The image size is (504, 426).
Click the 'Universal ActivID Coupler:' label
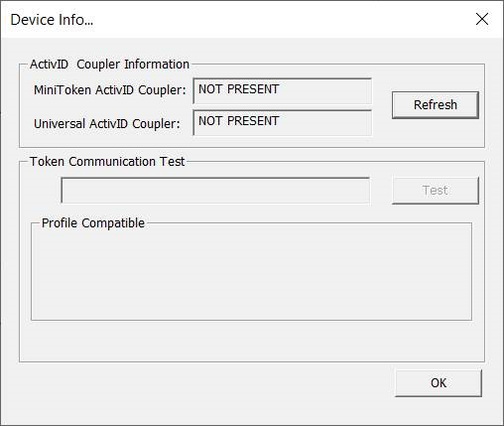107,124
